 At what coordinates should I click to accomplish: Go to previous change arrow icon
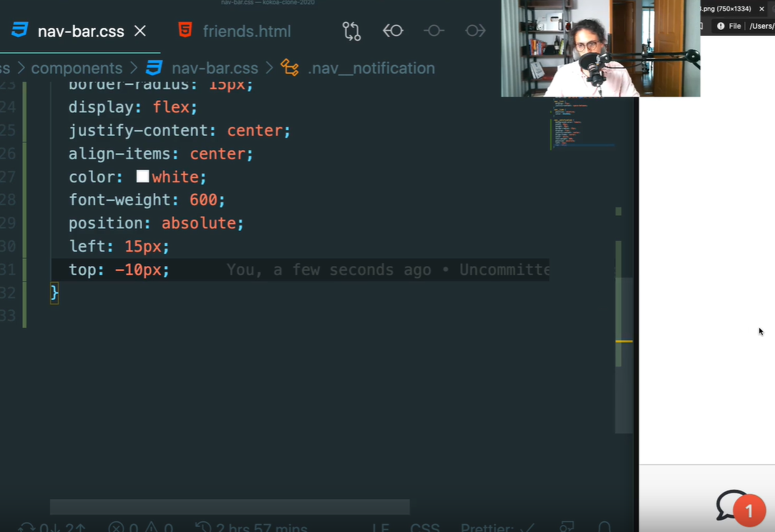pyautogui.click(x=393, y=31)
